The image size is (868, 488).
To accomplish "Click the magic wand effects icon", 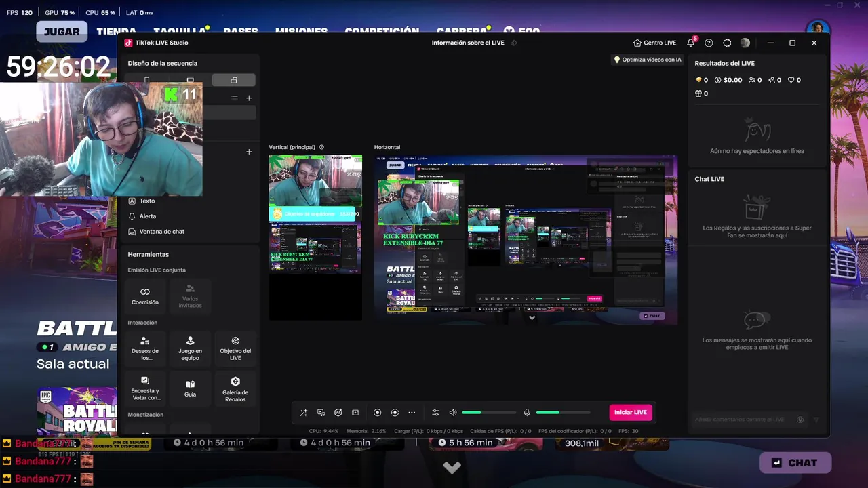I will point(304,413).
